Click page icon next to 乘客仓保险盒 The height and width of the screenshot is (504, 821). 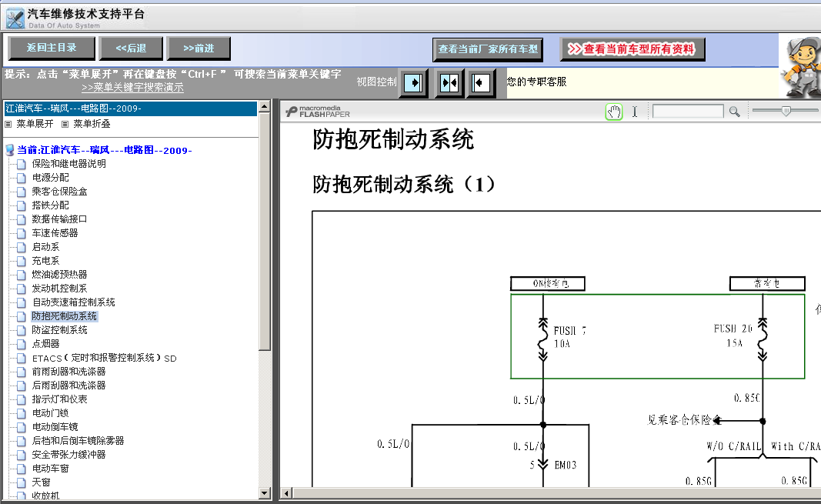pos(21,192)
